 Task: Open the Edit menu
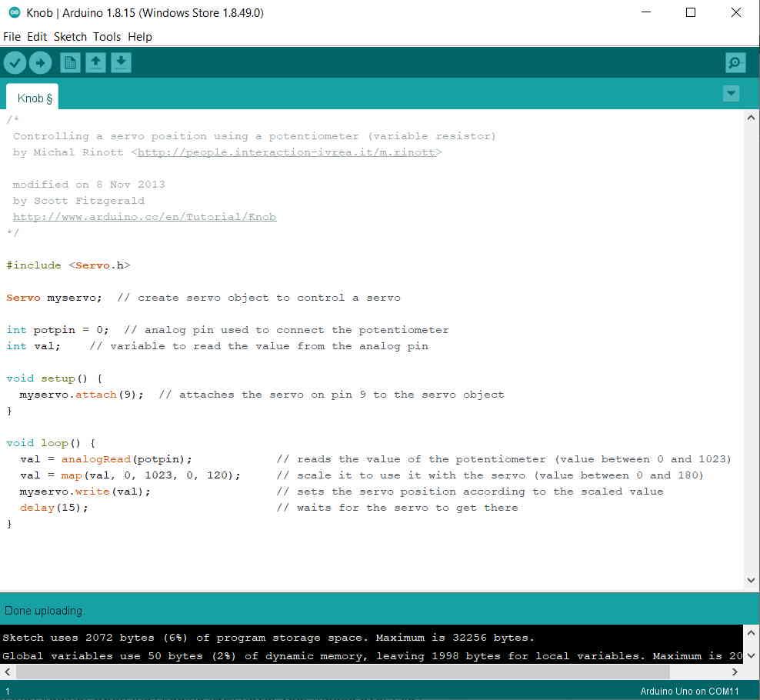37,37
